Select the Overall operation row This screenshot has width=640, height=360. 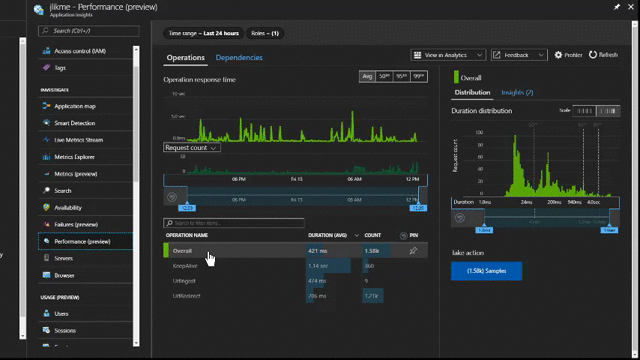coord(296,251)
